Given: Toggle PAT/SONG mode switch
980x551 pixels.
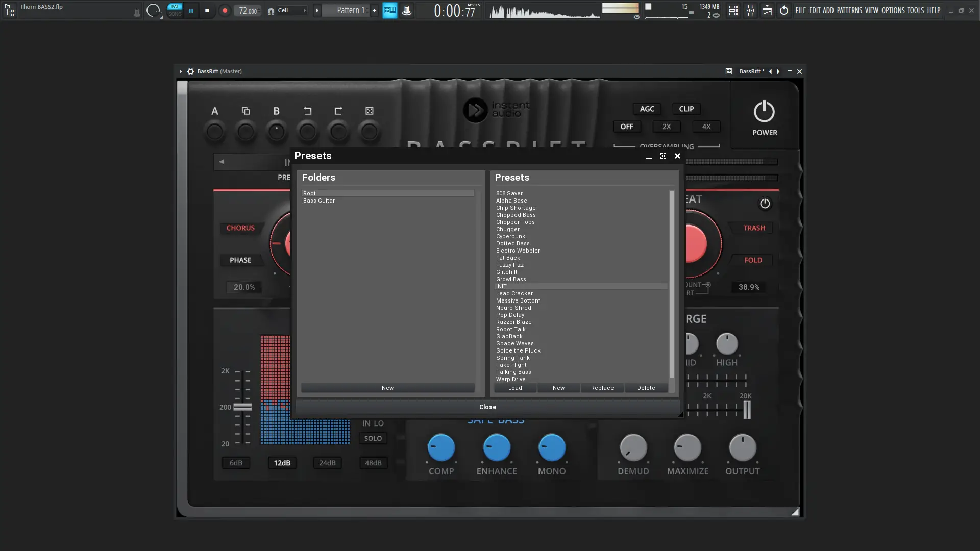Looking at the screenshot, I should 175,10.
